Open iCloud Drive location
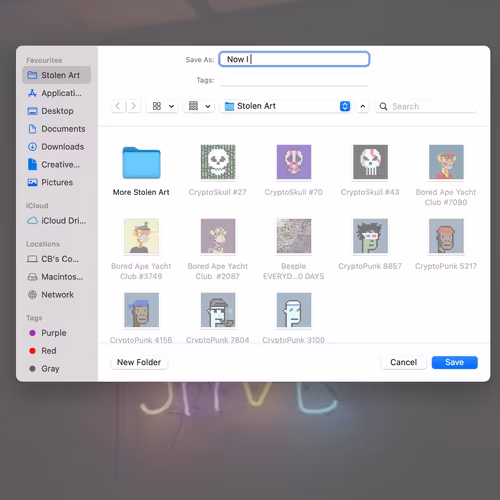Image resolution: width=500 pixels, height=500 pixels. [56, 221]
